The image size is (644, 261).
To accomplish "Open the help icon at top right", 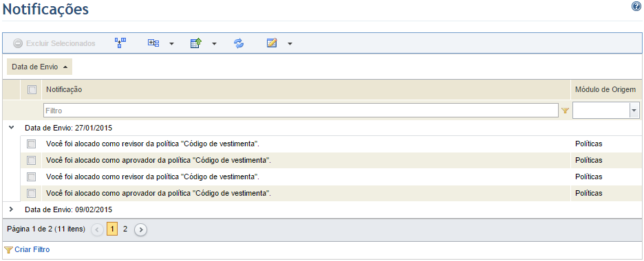I will pyautogui.click(x=636, y=6).
